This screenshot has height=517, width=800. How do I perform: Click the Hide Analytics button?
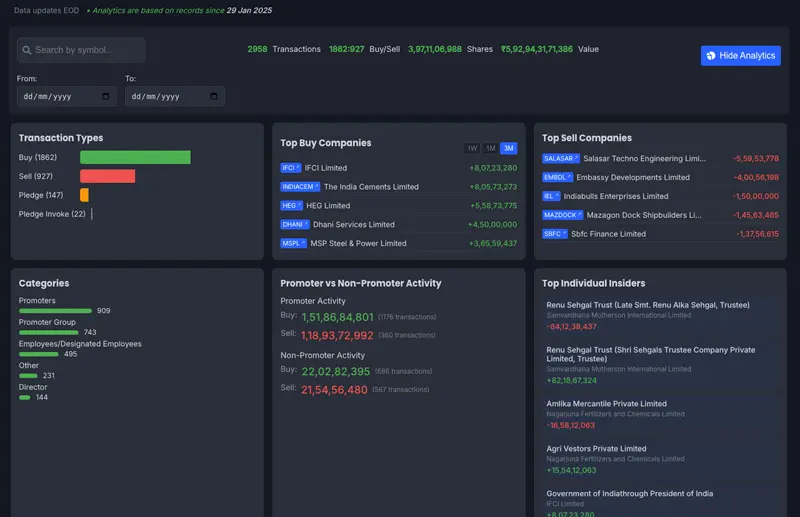pyautogui.click(x=740, y=56)
